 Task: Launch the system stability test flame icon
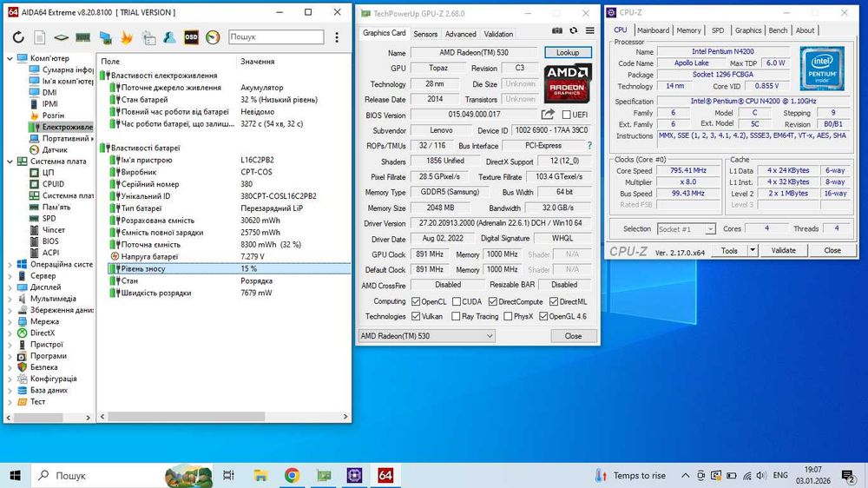[x=127, y=37]
